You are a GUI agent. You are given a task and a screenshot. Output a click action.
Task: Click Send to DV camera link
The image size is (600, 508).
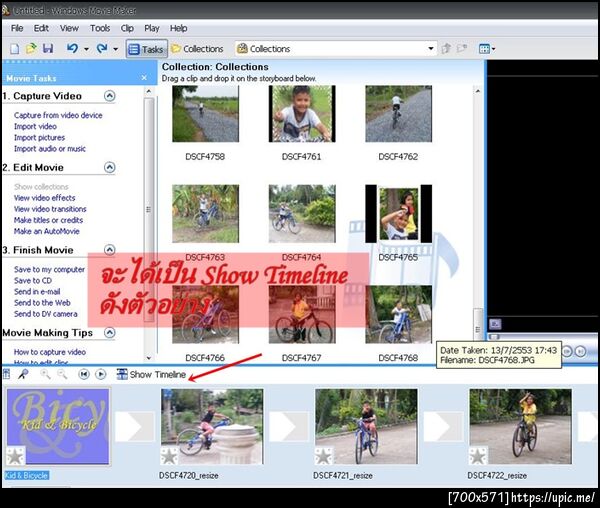point(46,314)
